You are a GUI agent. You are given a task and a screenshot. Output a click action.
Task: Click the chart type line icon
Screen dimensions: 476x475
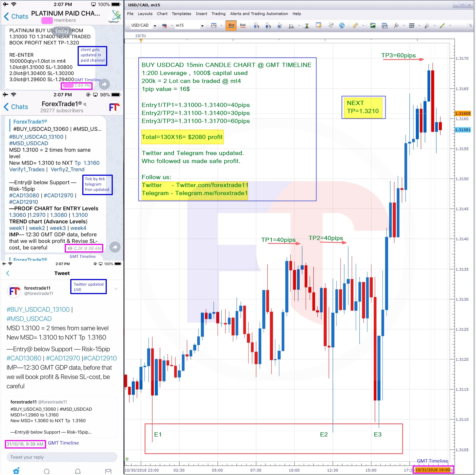pyautogui.click(x=214, y=26)
